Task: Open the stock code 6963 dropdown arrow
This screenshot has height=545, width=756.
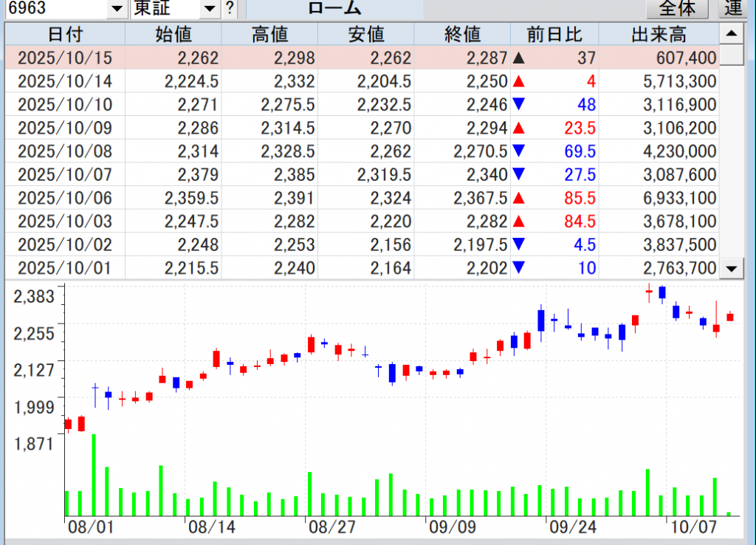Action: (117, 8)
